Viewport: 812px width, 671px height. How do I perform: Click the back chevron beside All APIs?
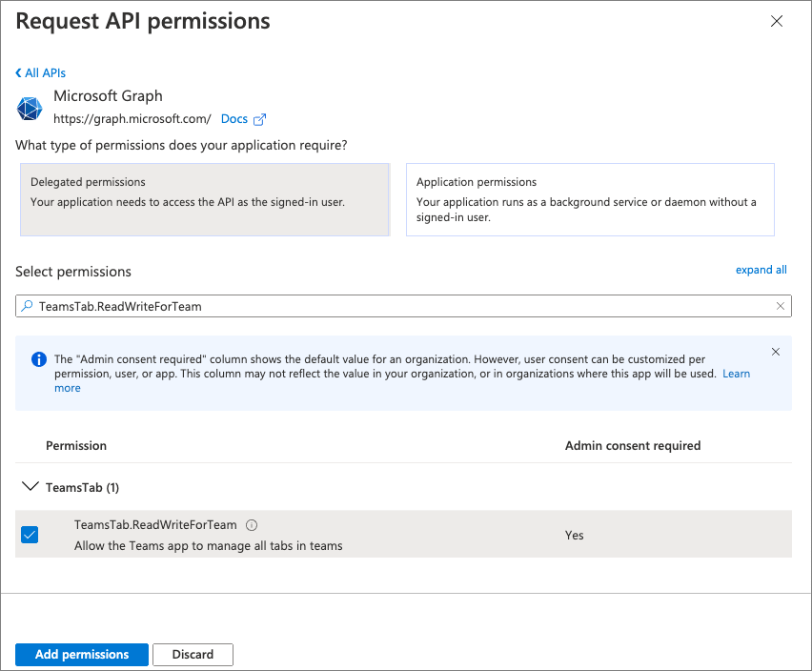point(19,73)
